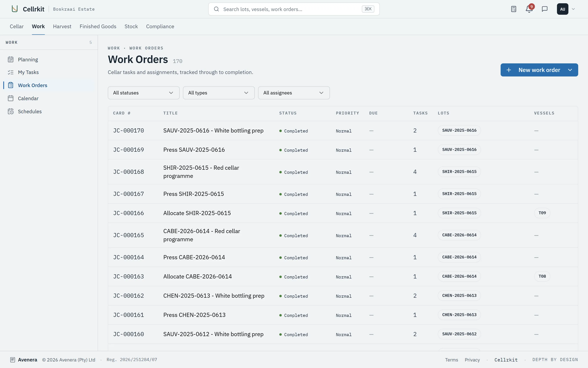Click the AU user avatar
The height and width of the screenshot is (368, 588).
(x=562, y=9)
